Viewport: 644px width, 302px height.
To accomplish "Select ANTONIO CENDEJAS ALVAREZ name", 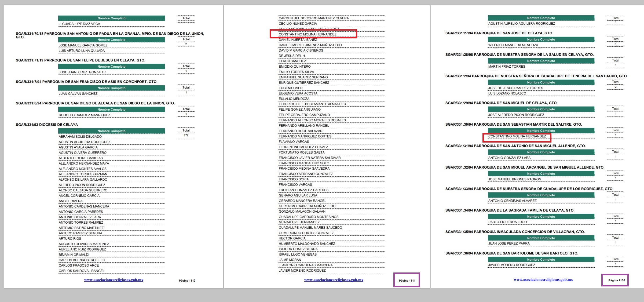I will click(x=513, y=201).
